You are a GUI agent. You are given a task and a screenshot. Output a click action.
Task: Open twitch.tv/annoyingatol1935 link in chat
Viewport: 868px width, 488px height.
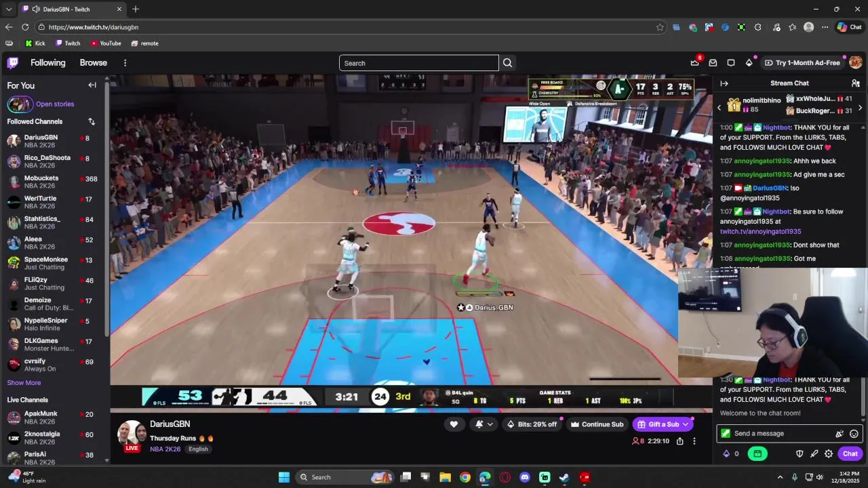[760, 231]
